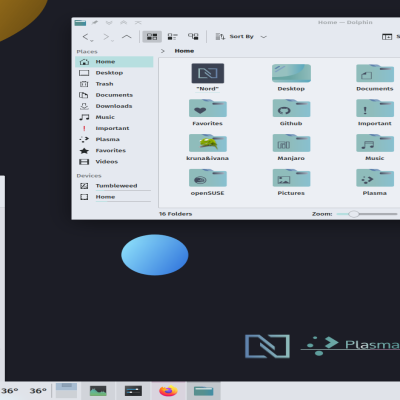Open Important in Places panel
400x400 pixels.
click(x=114, y=128)
